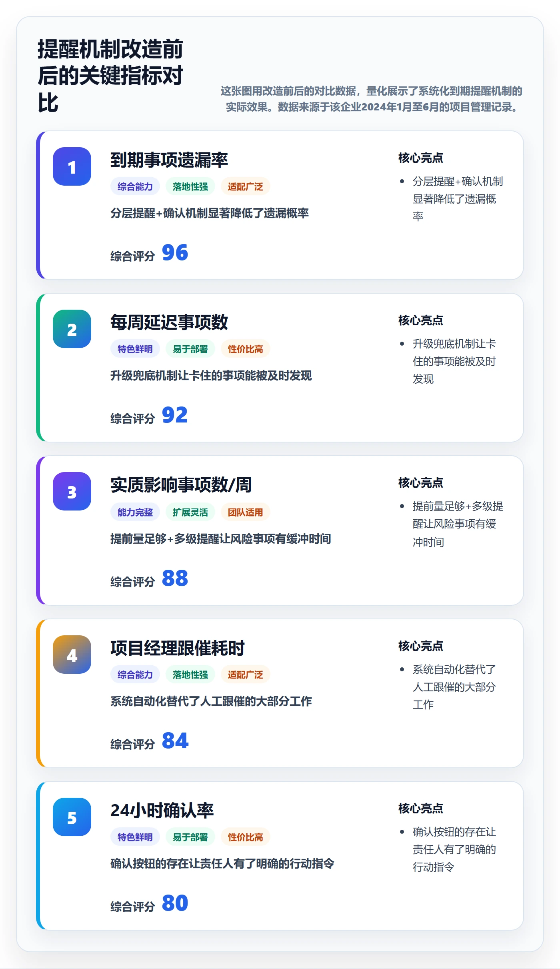
Task: Click 易于部署 tag under 24小时确认率
Action: click(190, 837)
